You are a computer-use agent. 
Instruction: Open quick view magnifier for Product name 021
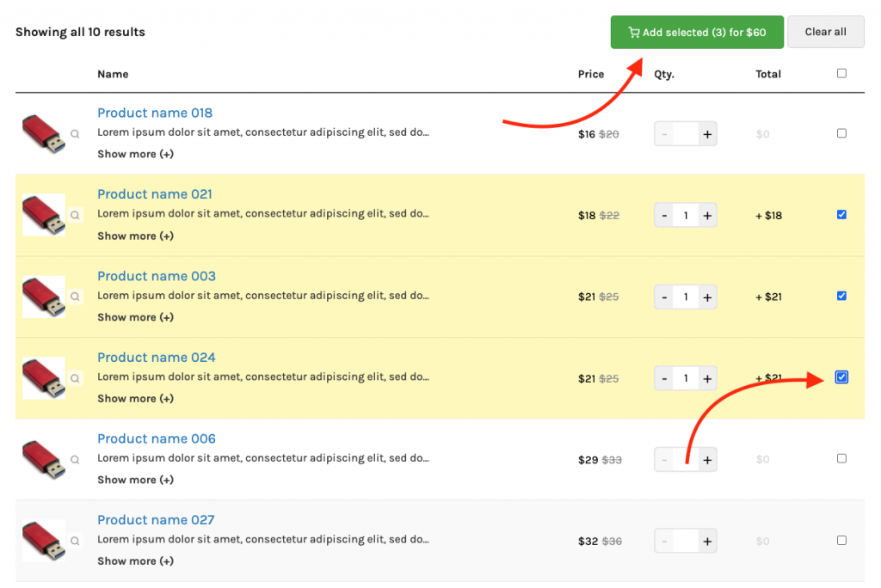click(x=75, y=216)
